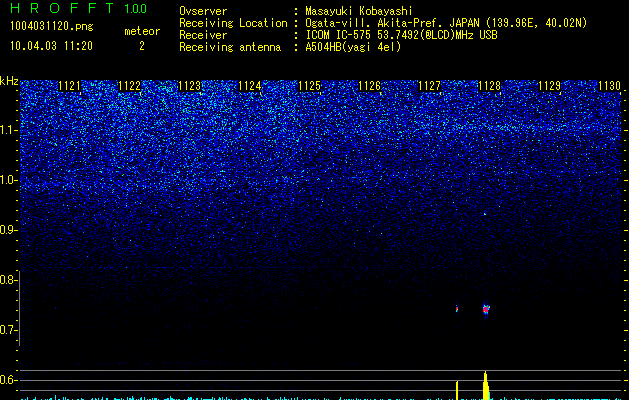Click the 1128 time marker
This screenshot has width=629, height=400.
point(489,86)
